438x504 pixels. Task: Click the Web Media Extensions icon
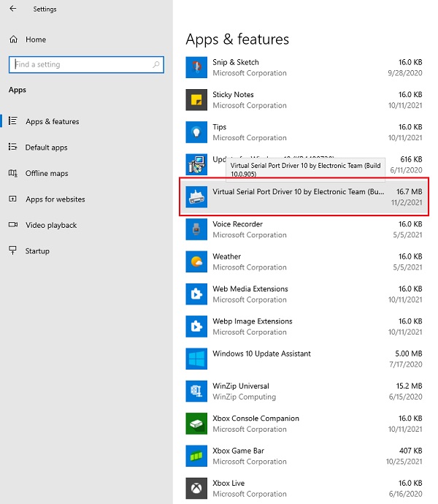pyautogui.click(x=196, y=294)
